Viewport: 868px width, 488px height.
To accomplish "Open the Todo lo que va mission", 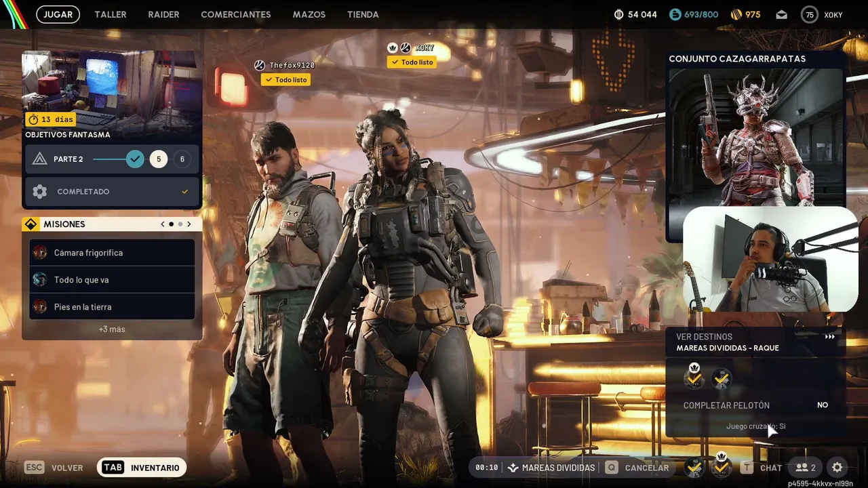I will tap(112, 280).
